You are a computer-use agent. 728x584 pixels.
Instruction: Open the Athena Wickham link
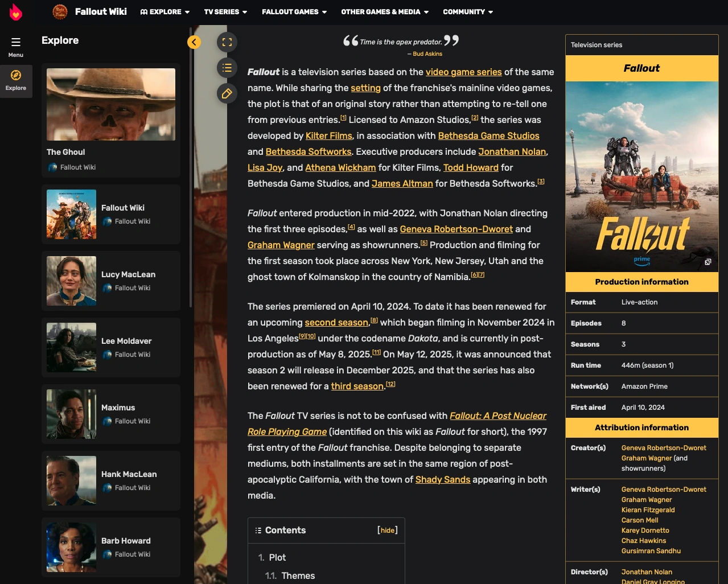click(x=340, y=167)
